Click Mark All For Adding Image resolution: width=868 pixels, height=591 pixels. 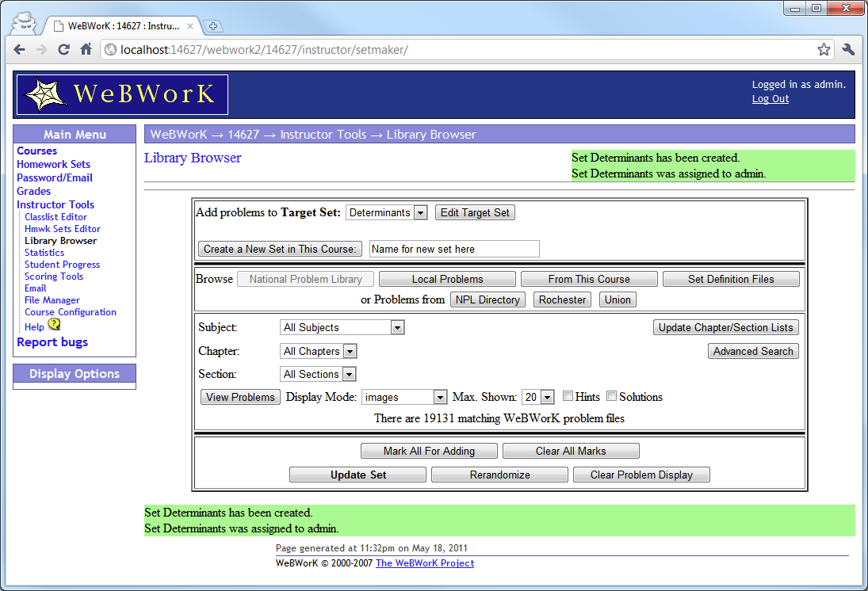coord(429,451)
